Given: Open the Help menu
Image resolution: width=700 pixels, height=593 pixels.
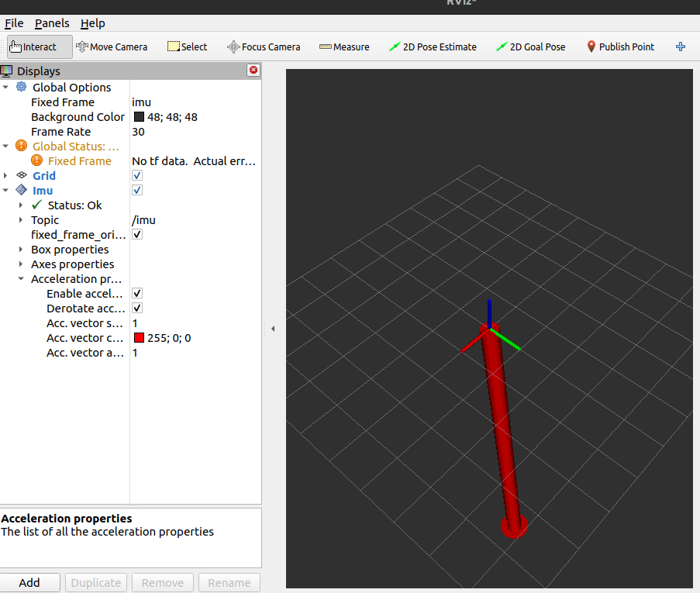Looking at the screenshot, I should [93, 23].
